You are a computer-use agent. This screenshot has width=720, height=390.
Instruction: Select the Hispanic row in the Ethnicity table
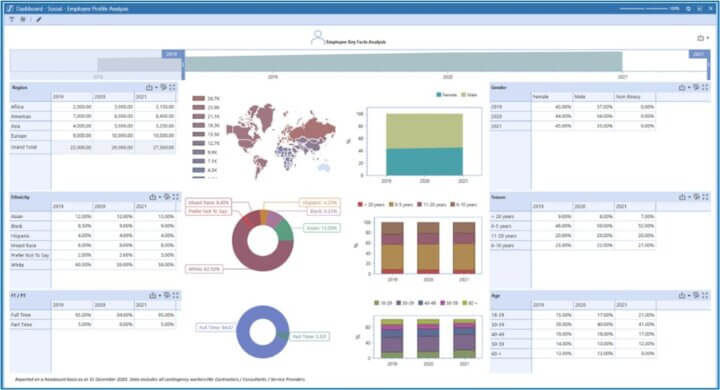(93, 236)
